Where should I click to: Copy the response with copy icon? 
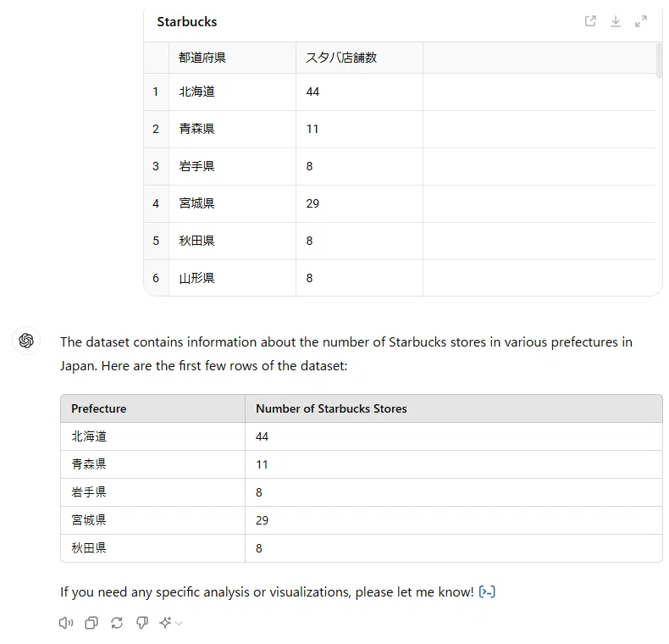(91, 623)
